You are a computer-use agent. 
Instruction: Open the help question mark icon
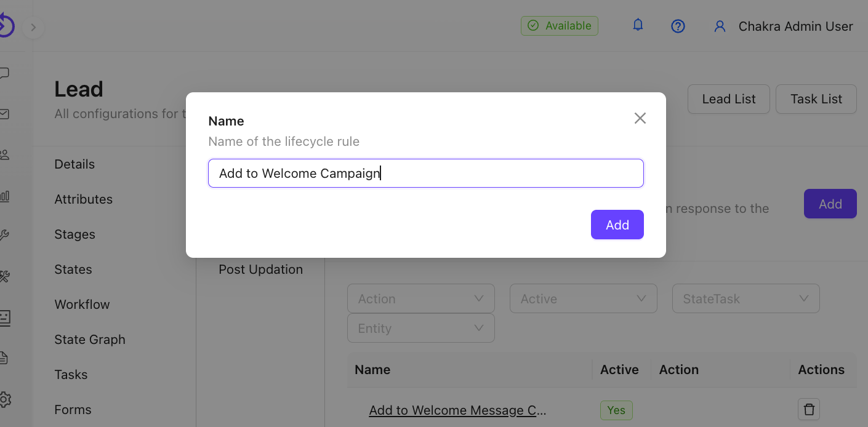pyautogui.click(x=678, y=26)
